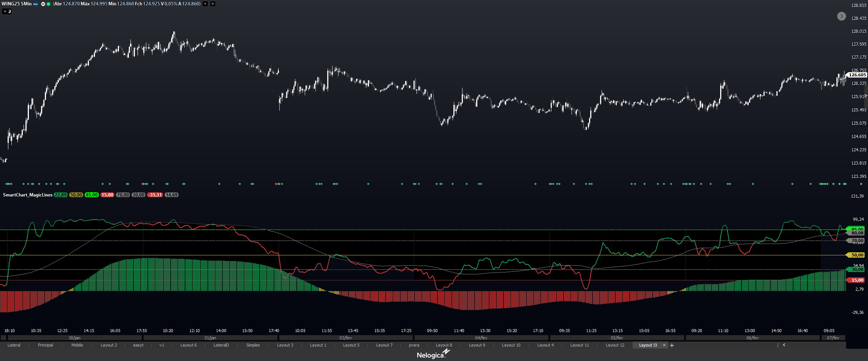
Task: Click the plus icon in the chart header
Action: click(213, 4)
